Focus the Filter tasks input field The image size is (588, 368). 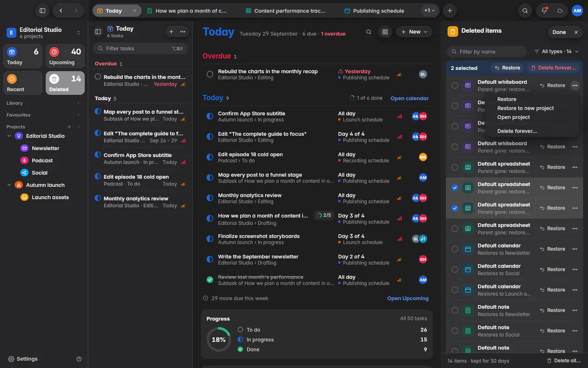pyautogui.click(x=141, y=48)
